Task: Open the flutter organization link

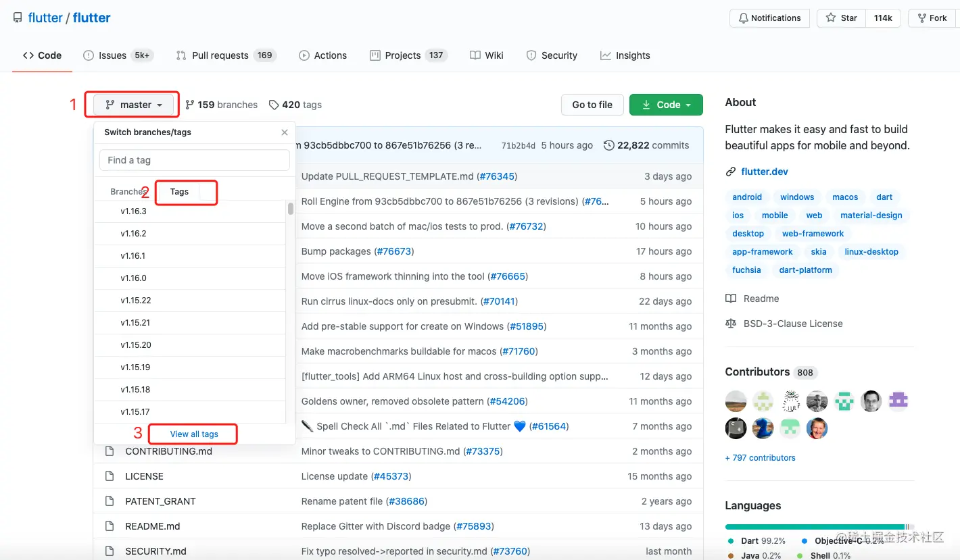Action: click(x=45, y=18)
